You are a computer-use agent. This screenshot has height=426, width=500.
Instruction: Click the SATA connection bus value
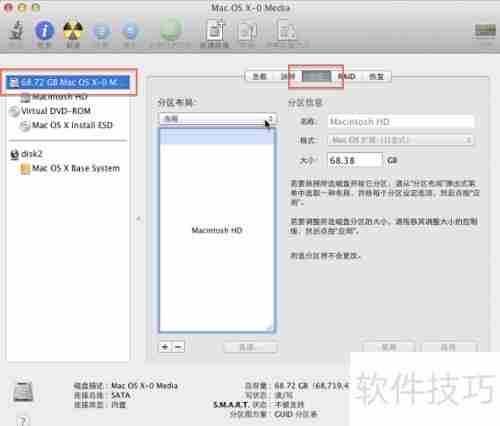click(x=120, y=395)
